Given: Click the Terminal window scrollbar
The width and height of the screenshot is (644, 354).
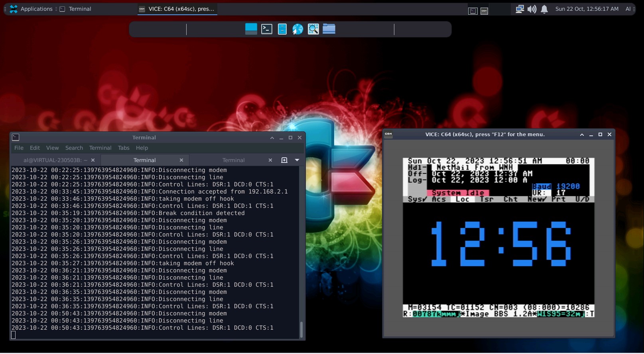Looking at the screenshot, I should coord(301,330).
